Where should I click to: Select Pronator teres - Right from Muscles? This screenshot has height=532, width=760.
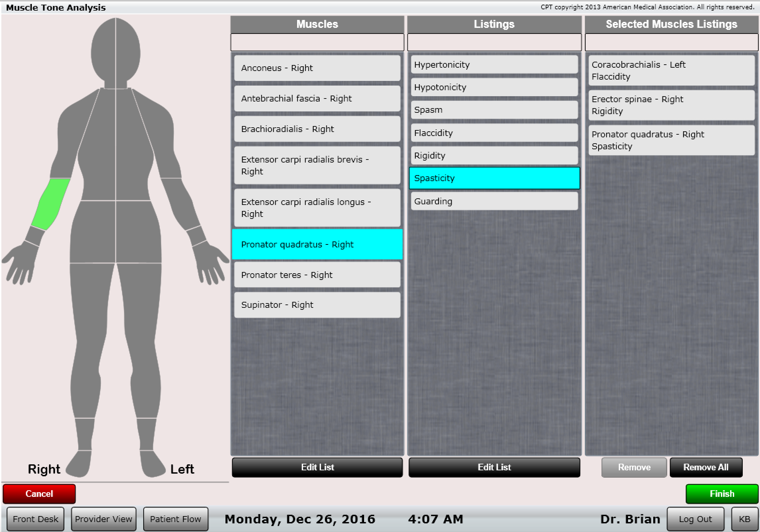pos(317,275)
